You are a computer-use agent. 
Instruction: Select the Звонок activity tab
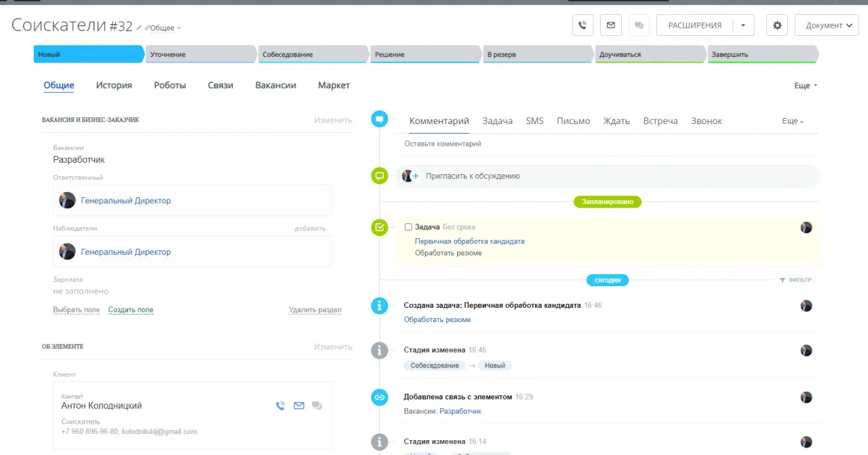pos(706,121)
